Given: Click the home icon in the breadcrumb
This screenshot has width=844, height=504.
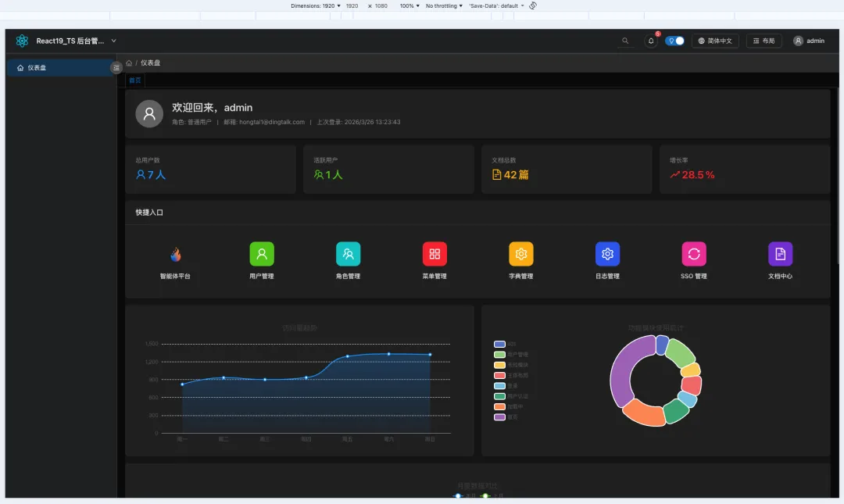Looking at the screenshot, I should [129, 63].
